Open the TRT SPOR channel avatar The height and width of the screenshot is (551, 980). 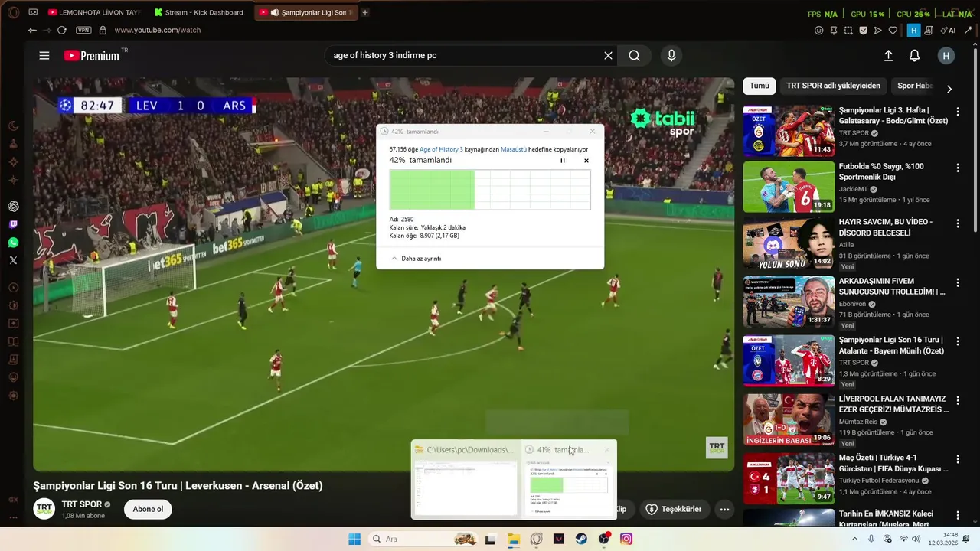(x=44, y=509)
